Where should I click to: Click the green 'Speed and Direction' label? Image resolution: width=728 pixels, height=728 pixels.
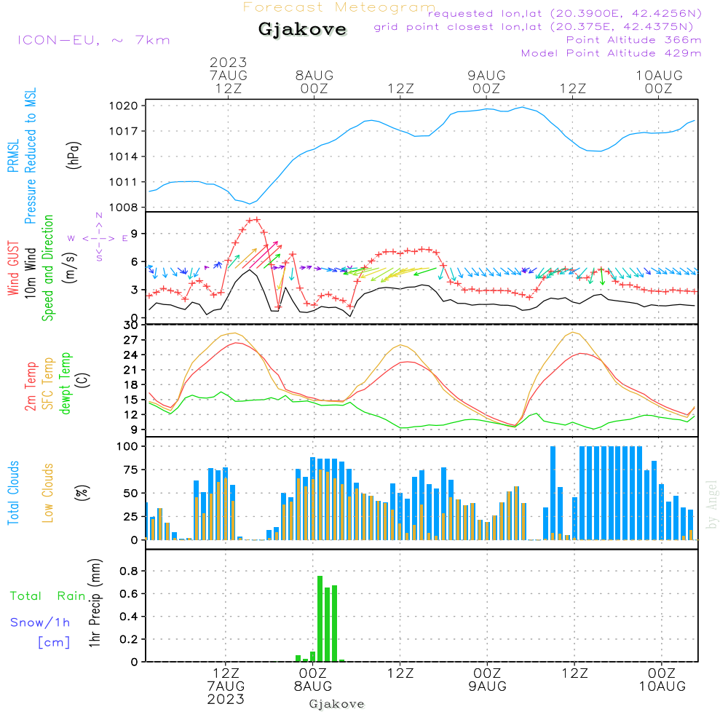(48, 268)
